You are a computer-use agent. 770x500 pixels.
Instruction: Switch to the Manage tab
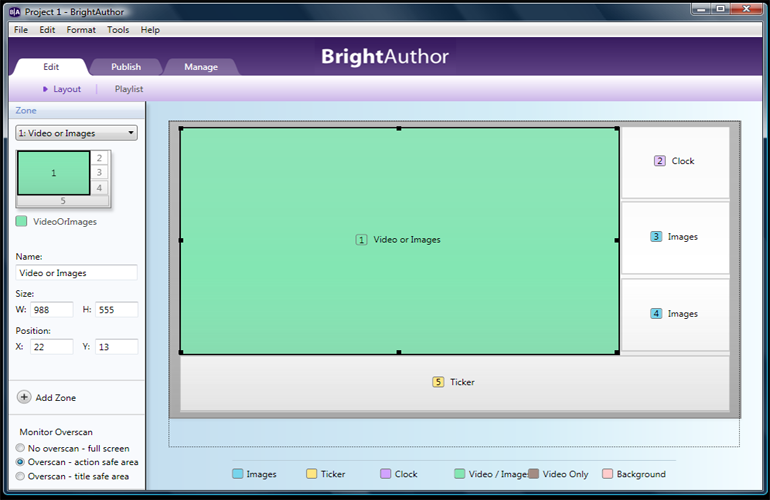point(201,67)
